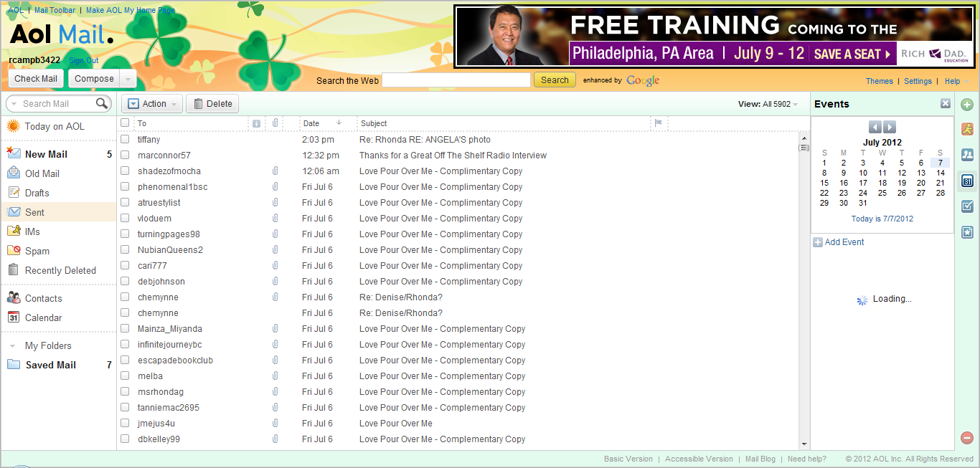Viewport: 980px width, 468px height.
Task: Click the Recently Deleted trash icon
Action: [13, 269]
